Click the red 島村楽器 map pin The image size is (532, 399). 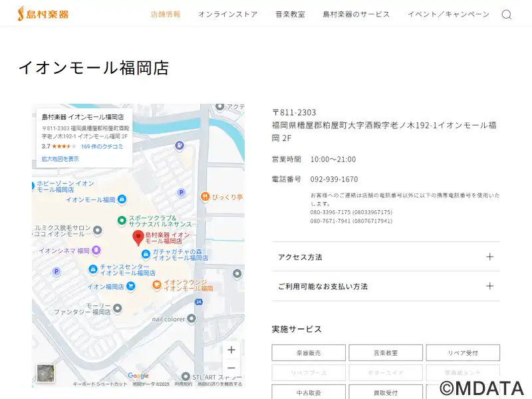138,238
